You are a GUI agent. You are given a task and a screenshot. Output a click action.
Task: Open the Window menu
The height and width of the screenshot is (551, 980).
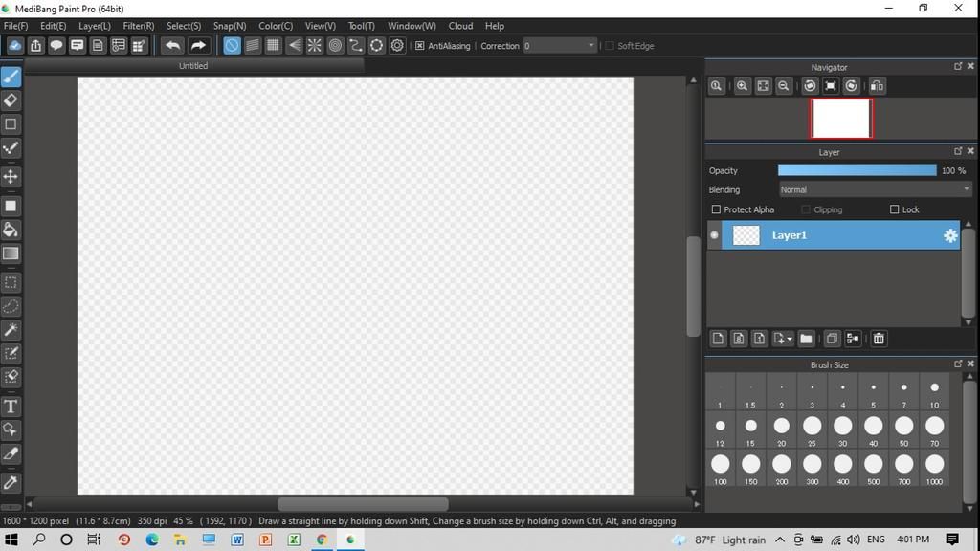point(412,26)
